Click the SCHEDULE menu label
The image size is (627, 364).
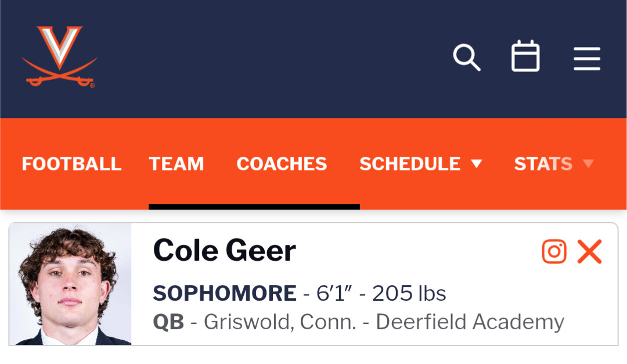coord(410,164)
